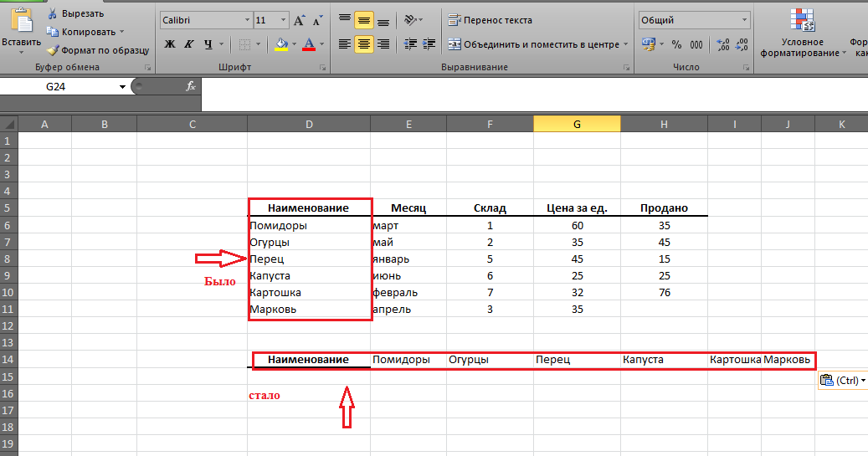The width and height of the screenshot is (868, 456).
Task: Click the Цена за ед. header cell
Action: pos(577,208)
